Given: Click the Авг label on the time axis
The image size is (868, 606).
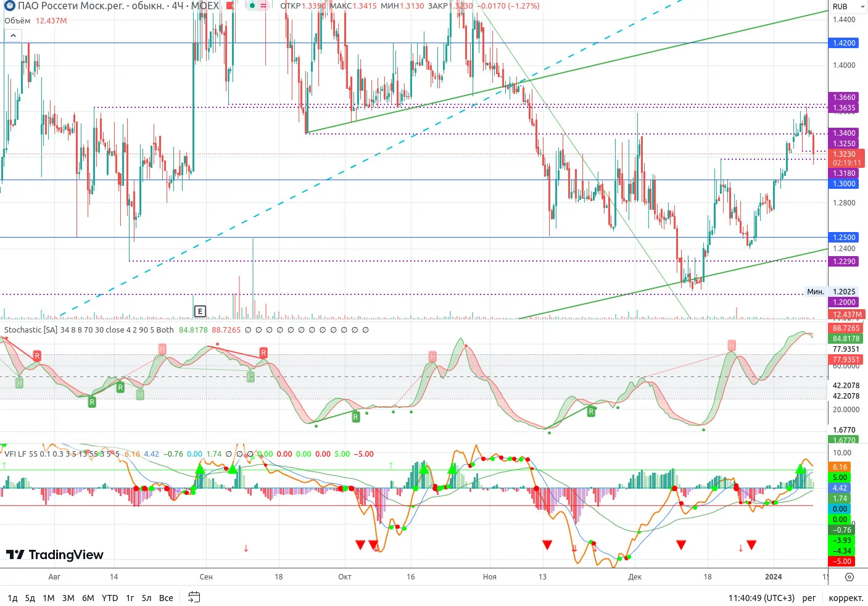Looking at the screenshot, I should pos(54,577).
